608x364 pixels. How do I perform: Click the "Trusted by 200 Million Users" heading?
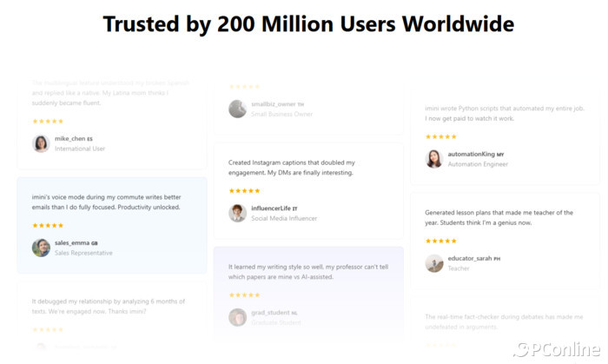click(x=308, y=23)
